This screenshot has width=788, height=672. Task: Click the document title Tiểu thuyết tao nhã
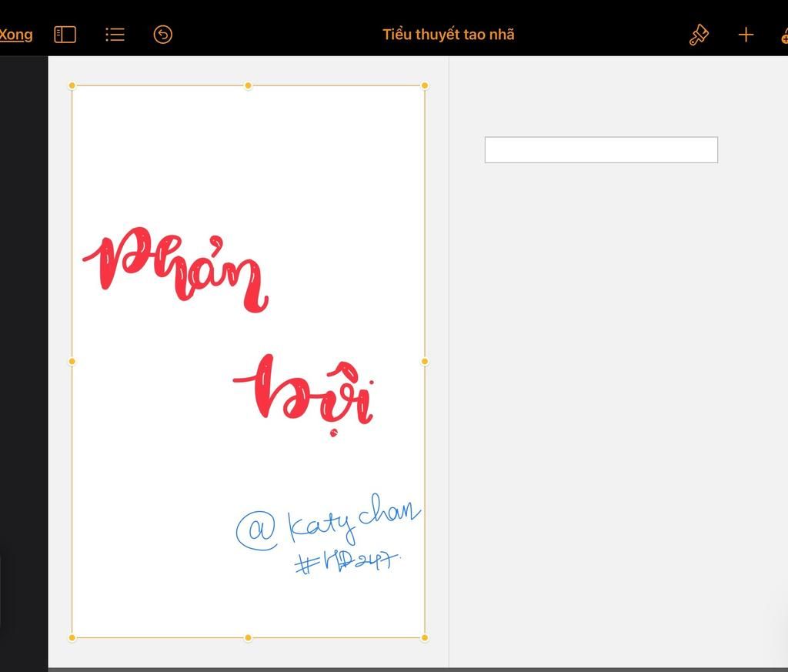(x=449, y=35)
